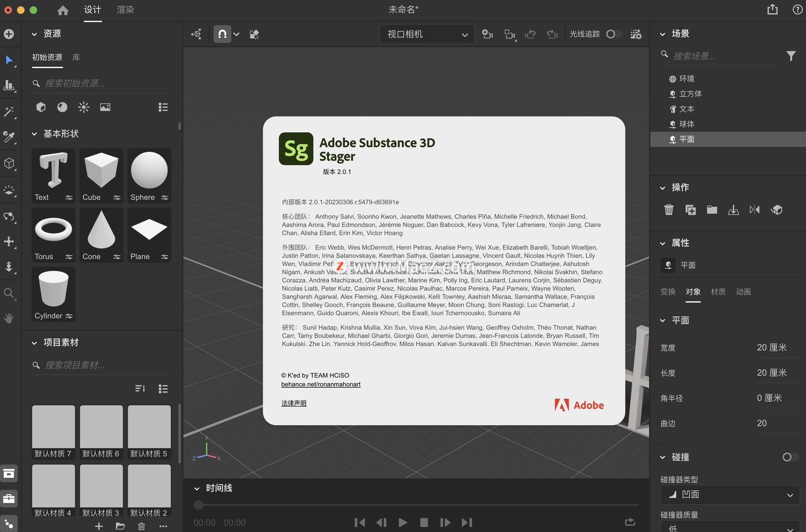Collapse the 基本形状 section

coord(34,134)
